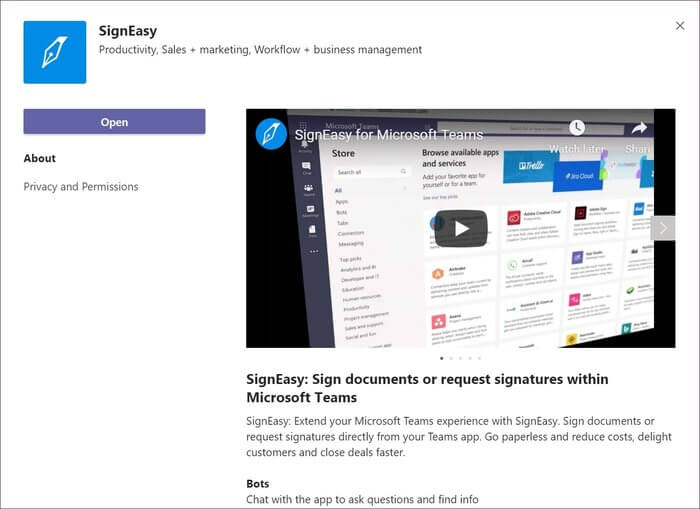The image size is (700, 509).
Task: Open the SignEasy app
Action: point(114,121)
